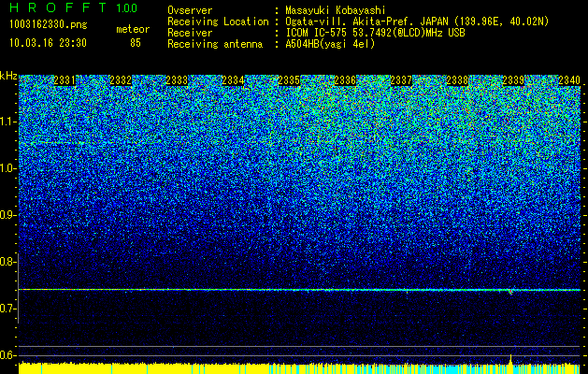Screen dimensions: 588x374
Task: Click the HROFFT 1.0.0 title text
Action: [x=73, y=7]
